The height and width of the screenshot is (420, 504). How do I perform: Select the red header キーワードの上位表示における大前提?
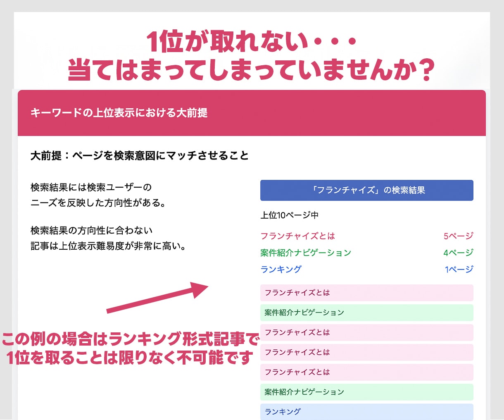click(x=252, y=113)
